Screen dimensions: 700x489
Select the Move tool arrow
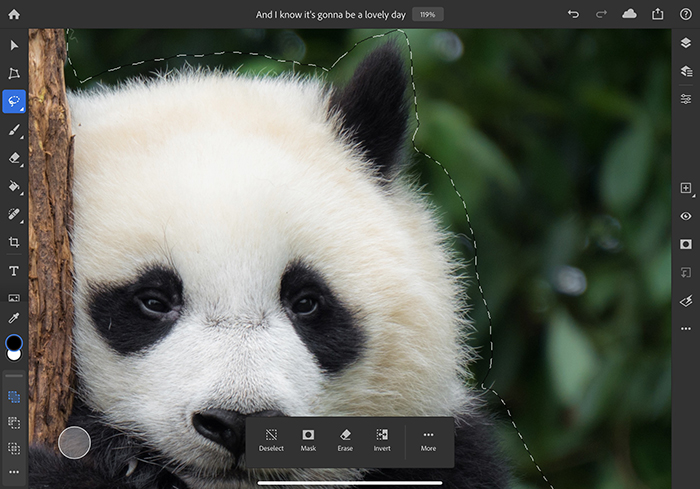pos(14,45)
